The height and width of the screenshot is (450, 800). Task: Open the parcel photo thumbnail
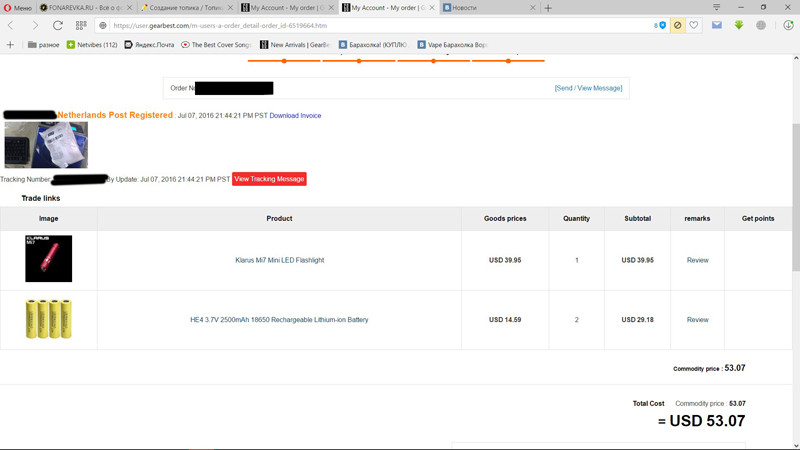click(x=46, y=145)
